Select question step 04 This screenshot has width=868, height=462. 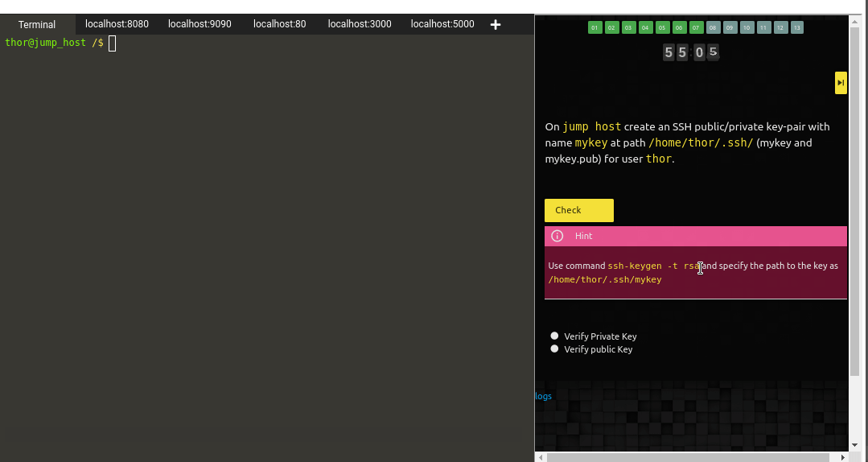click(x=645, y=27)
